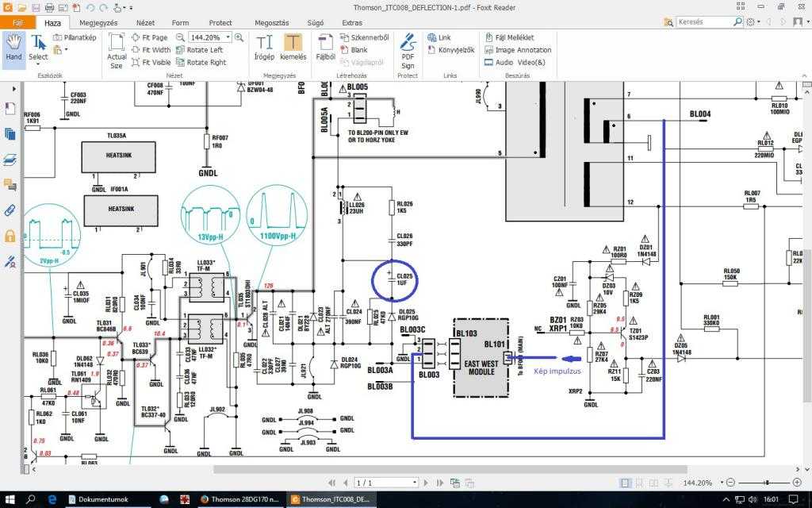Click the search magnifier icon

coord(737,21)
